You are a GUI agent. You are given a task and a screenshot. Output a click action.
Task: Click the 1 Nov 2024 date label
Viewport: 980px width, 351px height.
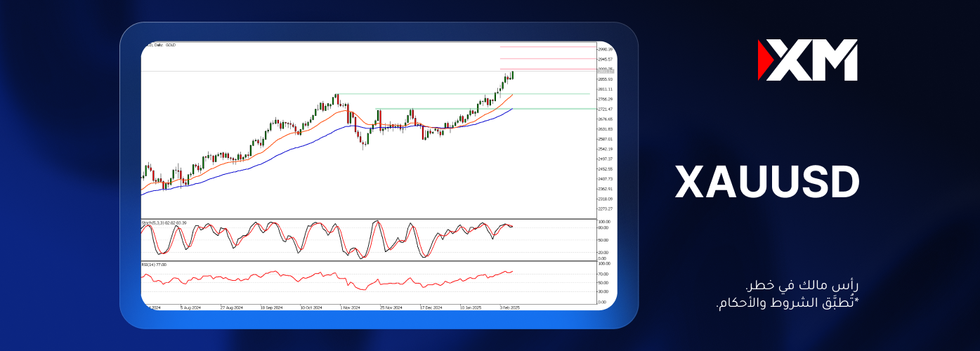[351, 307]
